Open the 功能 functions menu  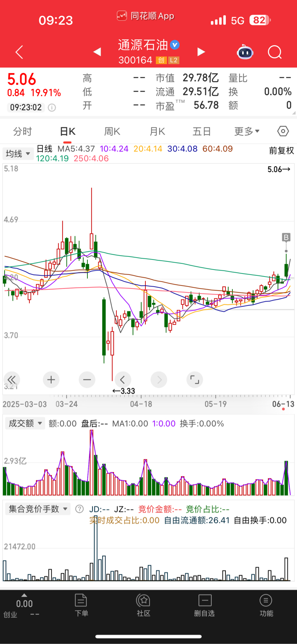coord(266,605)
